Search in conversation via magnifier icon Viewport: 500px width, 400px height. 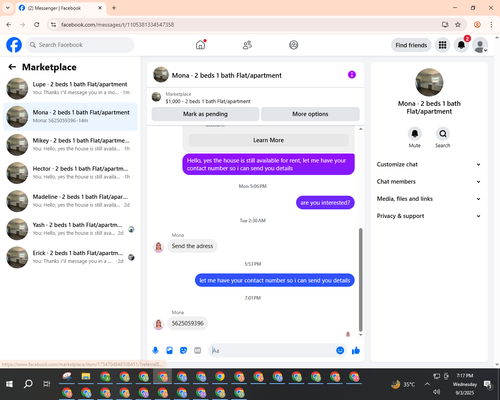coord(443,134)
